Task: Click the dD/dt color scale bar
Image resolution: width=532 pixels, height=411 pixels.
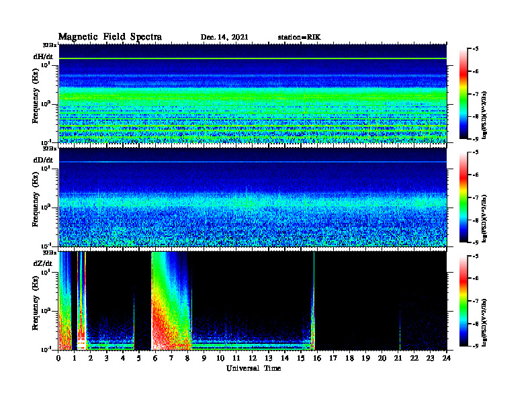Action: coord(463,197)
